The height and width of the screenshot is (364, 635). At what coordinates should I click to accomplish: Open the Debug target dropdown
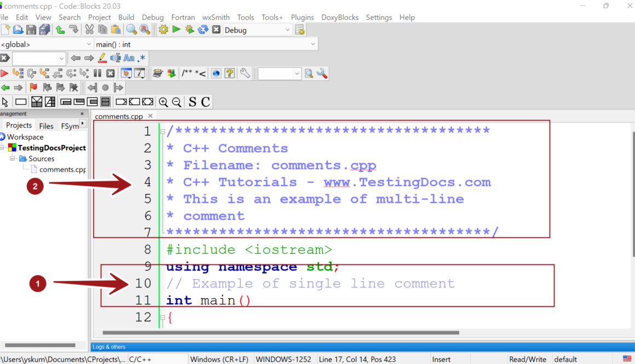(288, 30)
